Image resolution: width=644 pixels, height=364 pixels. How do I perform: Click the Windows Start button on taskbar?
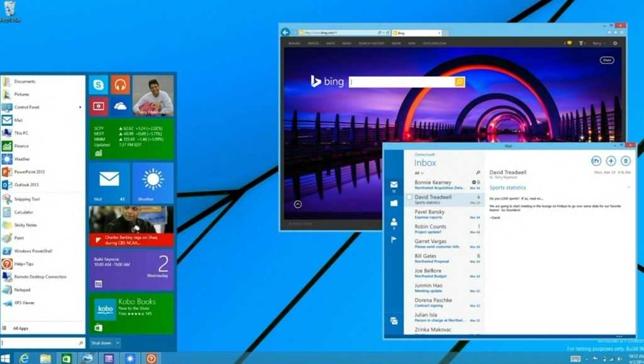[5, 358]
